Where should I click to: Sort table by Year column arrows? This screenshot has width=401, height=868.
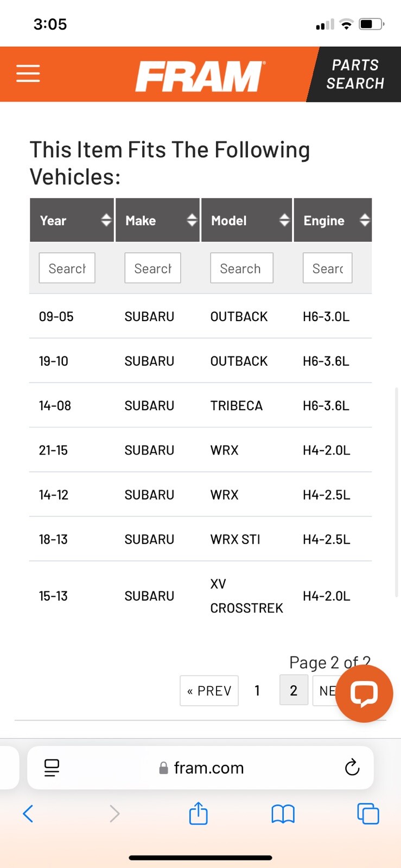click(106, 220)
